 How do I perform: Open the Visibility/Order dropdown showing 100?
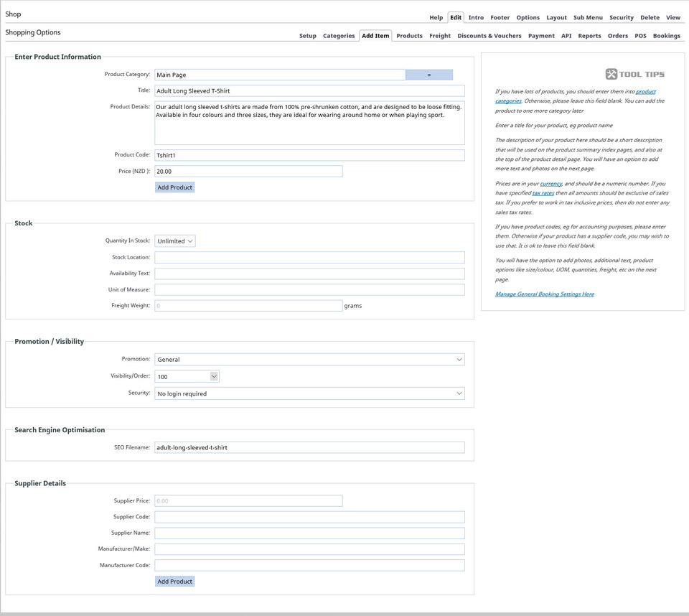coord(187,376)
